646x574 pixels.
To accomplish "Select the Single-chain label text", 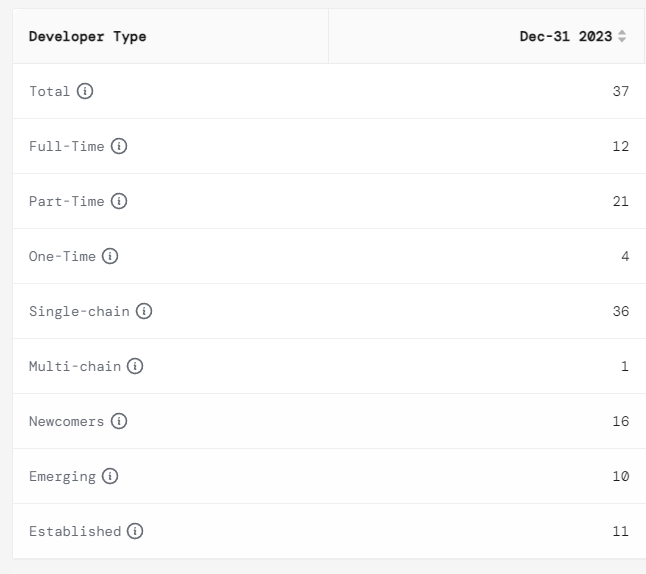I will coord(79,311).
